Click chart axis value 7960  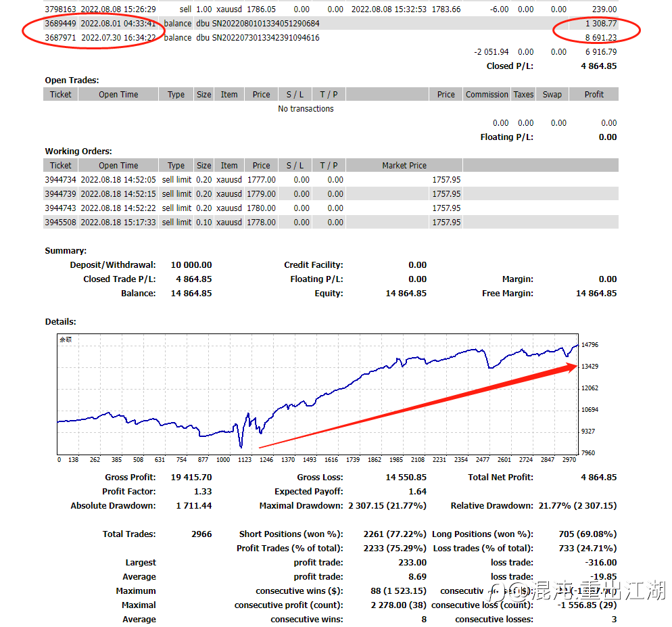coord(588,452)
